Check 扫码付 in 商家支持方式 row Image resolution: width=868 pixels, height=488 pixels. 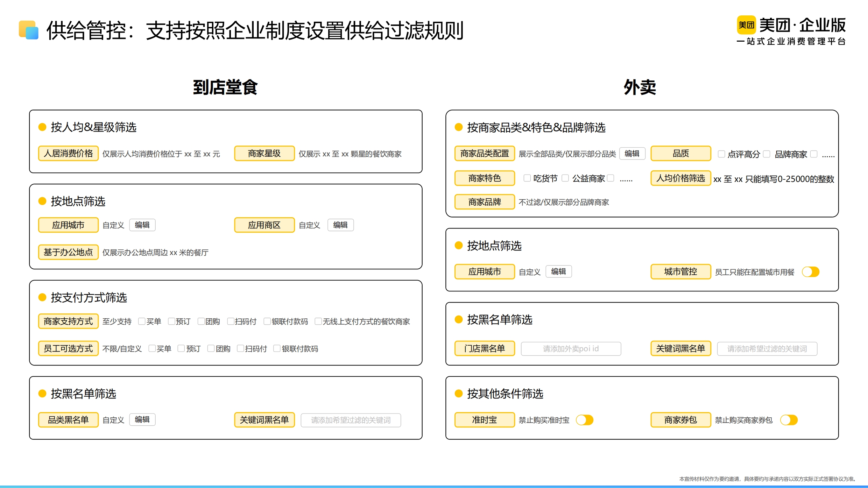tap(231, 321)
